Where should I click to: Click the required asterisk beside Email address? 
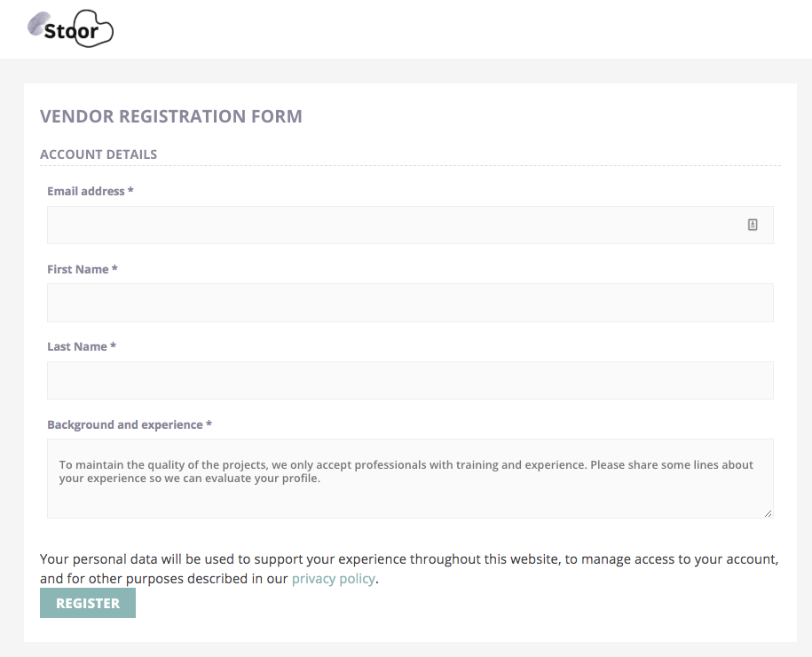tap(130, 190)
